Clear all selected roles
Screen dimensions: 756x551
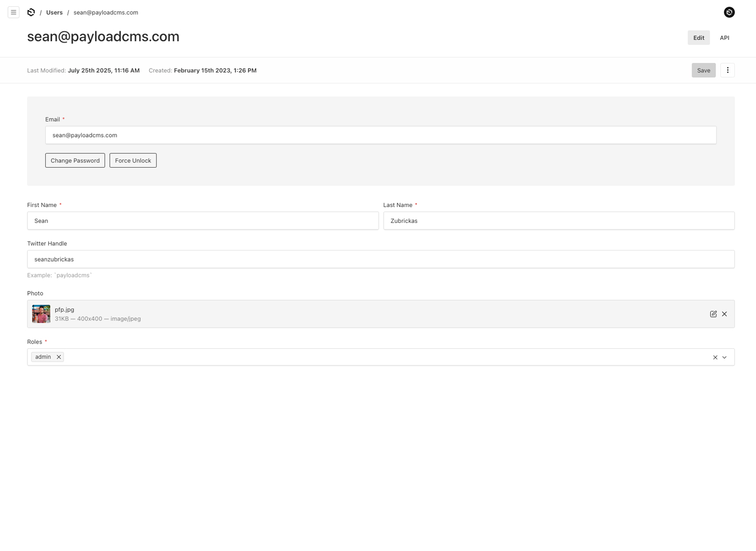pos(715,357)
